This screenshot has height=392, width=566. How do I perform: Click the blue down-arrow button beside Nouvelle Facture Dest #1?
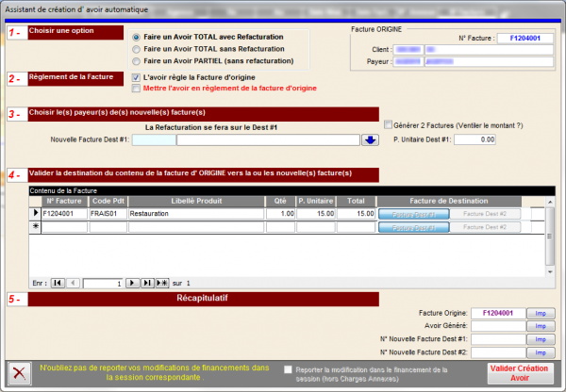[x=370, y=140]
